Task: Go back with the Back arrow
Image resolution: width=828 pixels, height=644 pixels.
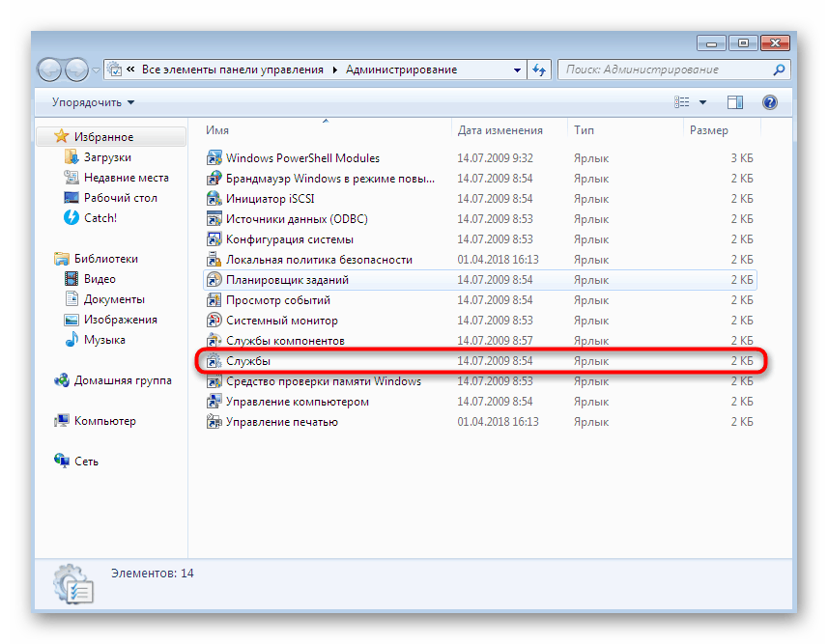Action: click(x=50, y=70)
